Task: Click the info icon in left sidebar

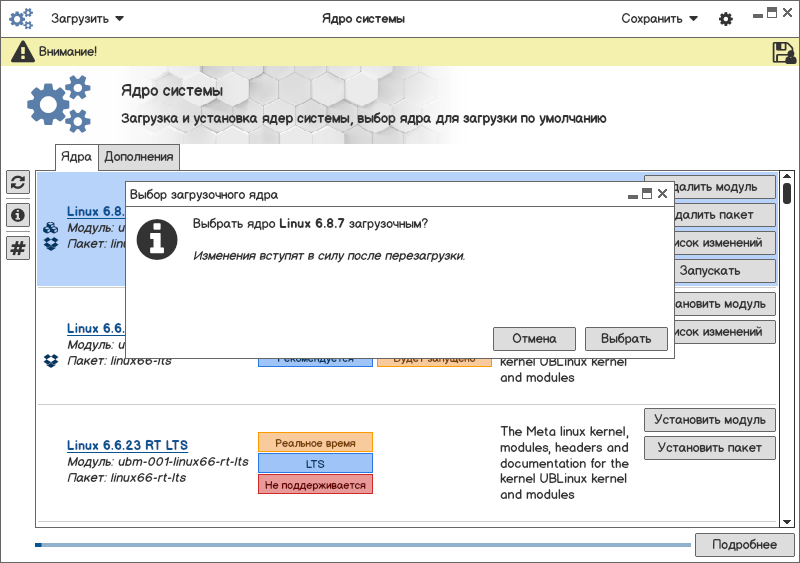Action: (x=17, y=215)
